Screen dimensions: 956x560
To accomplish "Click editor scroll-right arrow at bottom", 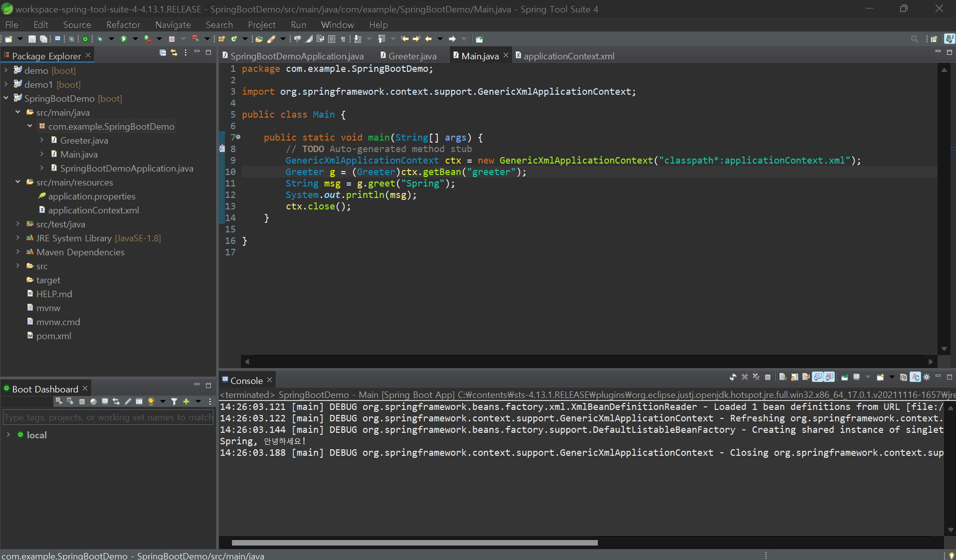I will [x=931, y=362].
